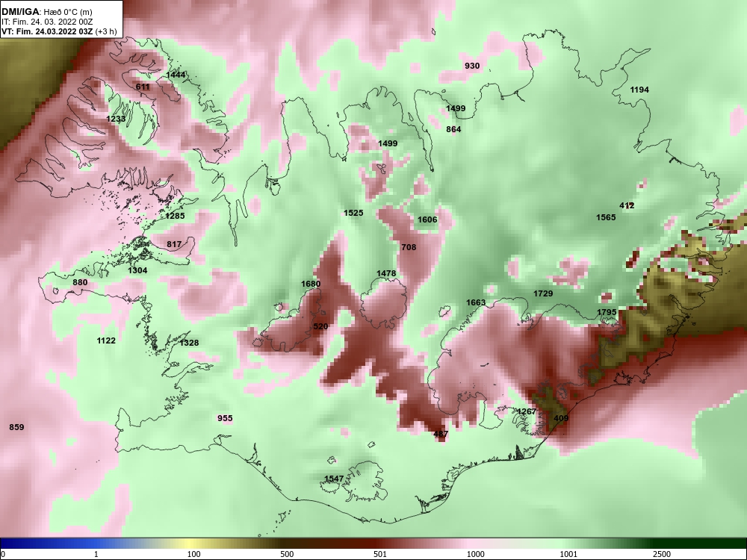Select the 1547 label near the glacier
The width and height of the screenshot is (747, 560).
334,479
